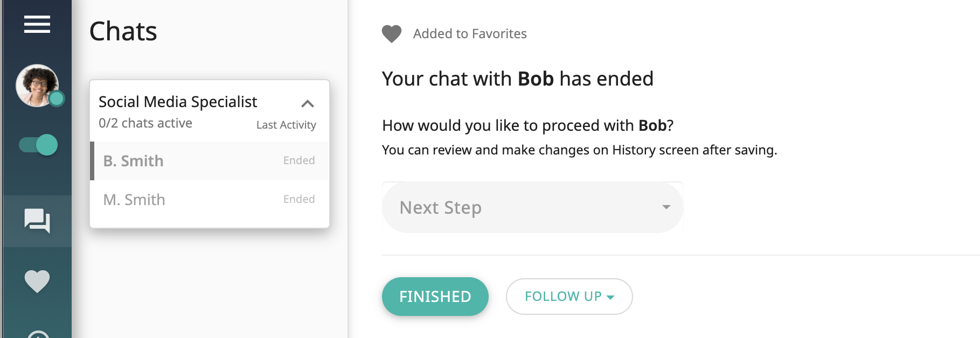This screenshot has height=338, width=980.
Task: Click the green status dot on avatar
Action: (x=56, y=98)
